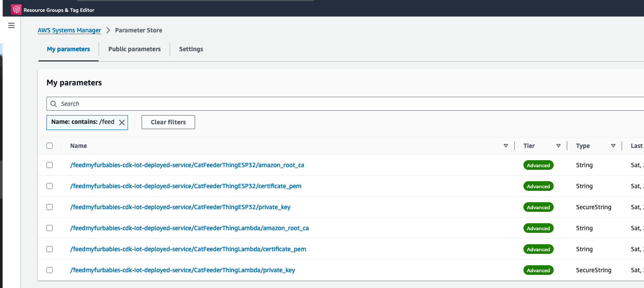Open the CatFeederThingESP32/certificate_pem parameter link

coord(186,186)
